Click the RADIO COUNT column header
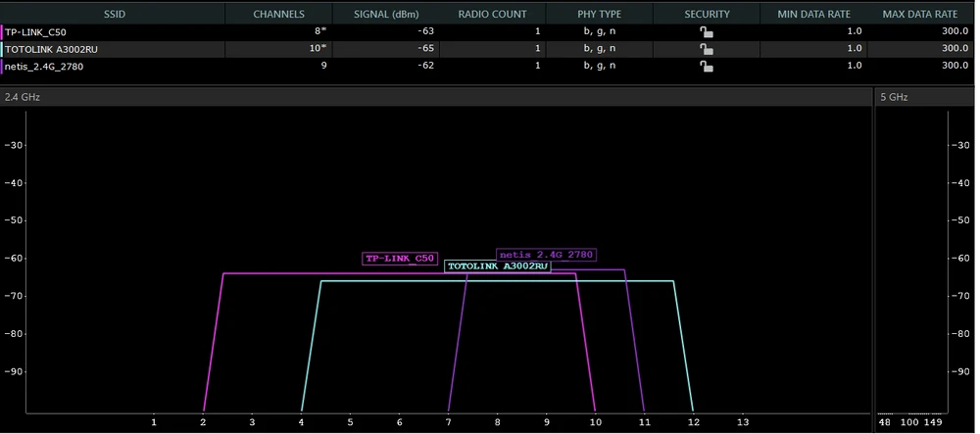The image size is (980, 434). pos(492,14)
